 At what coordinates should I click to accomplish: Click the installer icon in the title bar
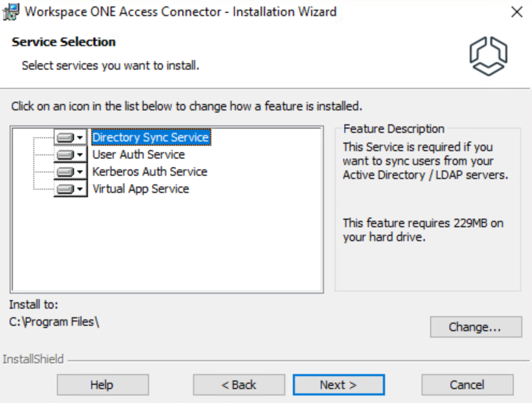(x=12, y=12)
